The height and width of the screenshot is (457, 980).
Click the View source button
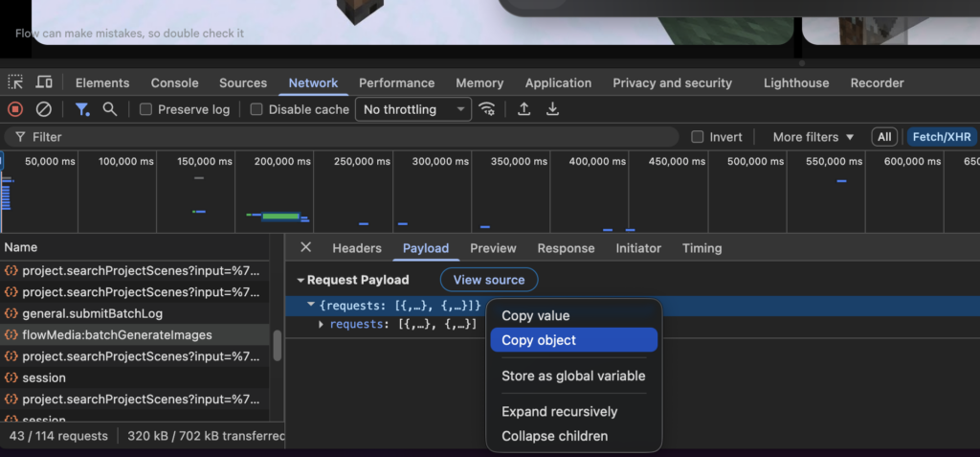[x=489, y=280]
